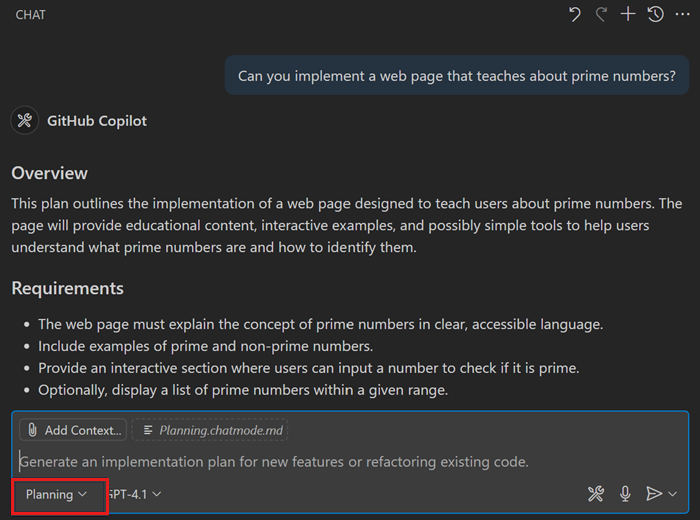Expand the send options chevron

[x=673, y=493]
